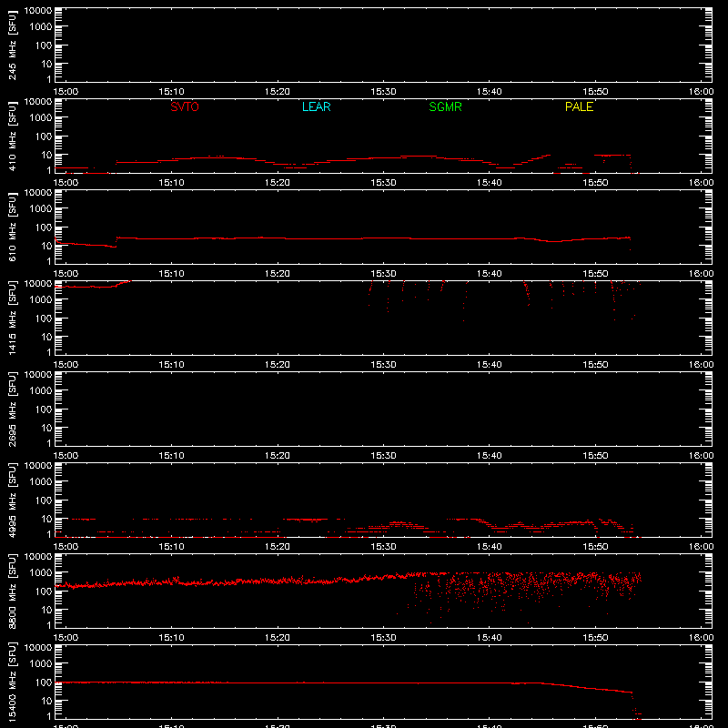The width and height of the screenshot is (728, 728).
Task: Click 15:40 tick under the 1415 MHz panel
Action: point(489,365)
